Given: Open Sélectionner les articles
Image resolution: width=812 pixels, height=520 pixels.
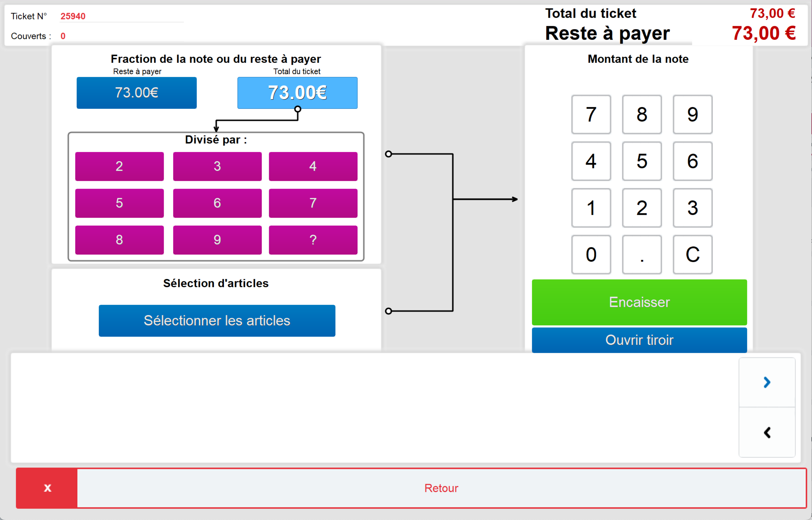Looking at the screenshot, I should click(217, 321).
